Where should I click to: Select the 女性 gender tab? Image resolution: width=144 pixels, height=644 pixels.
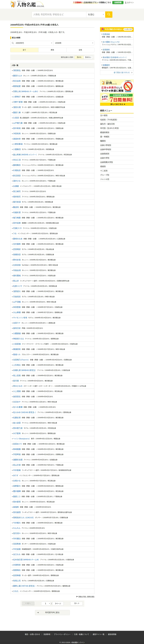[x=80, y=50]
